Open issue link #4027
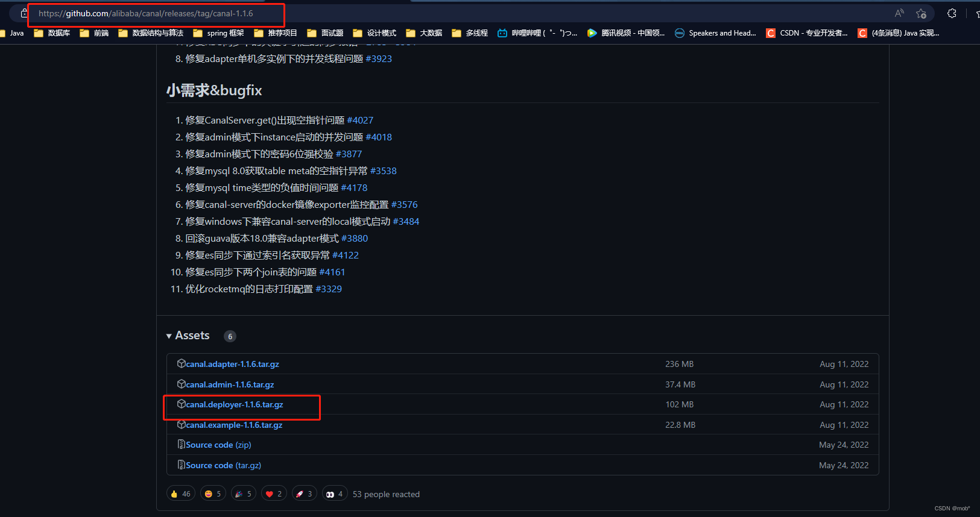Image resolution: width=980 pixels, height=517 pixels. click(360, 120)
